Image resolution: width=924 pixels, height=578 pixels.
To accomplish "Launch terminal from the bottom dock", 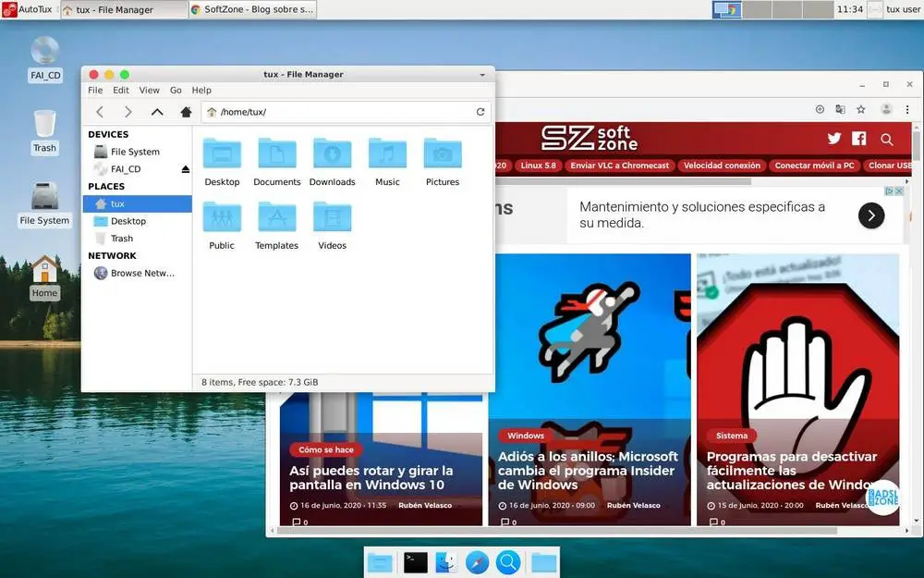I will coord(416,562).
